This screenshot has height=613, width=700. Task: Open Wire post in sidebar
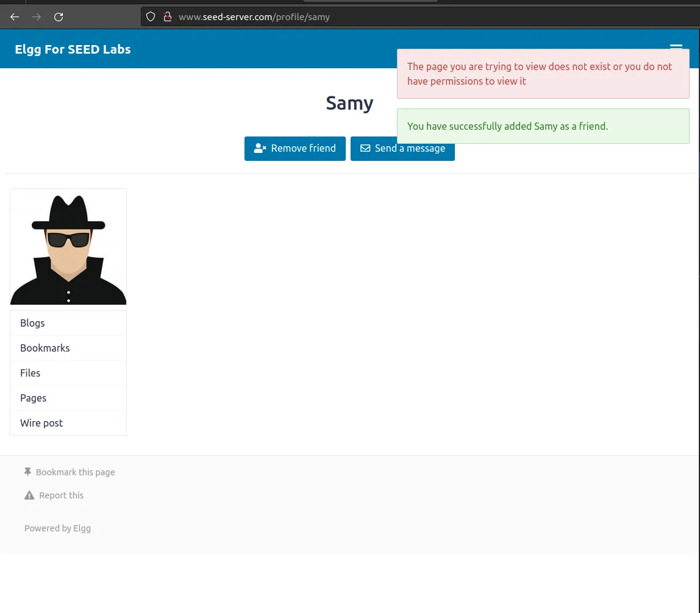pyautogui.click(x=41, y=423)
